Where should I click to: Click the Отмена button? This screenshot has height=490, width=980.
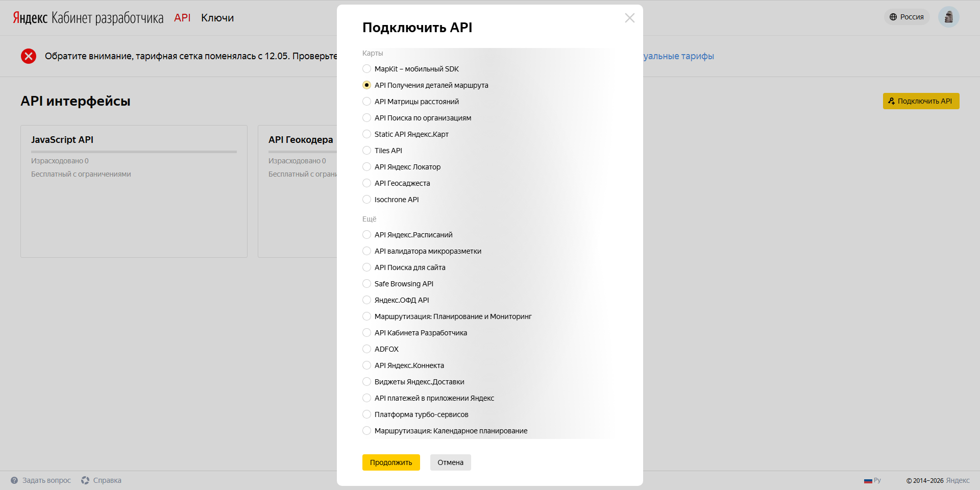click(x=450, y=462)
